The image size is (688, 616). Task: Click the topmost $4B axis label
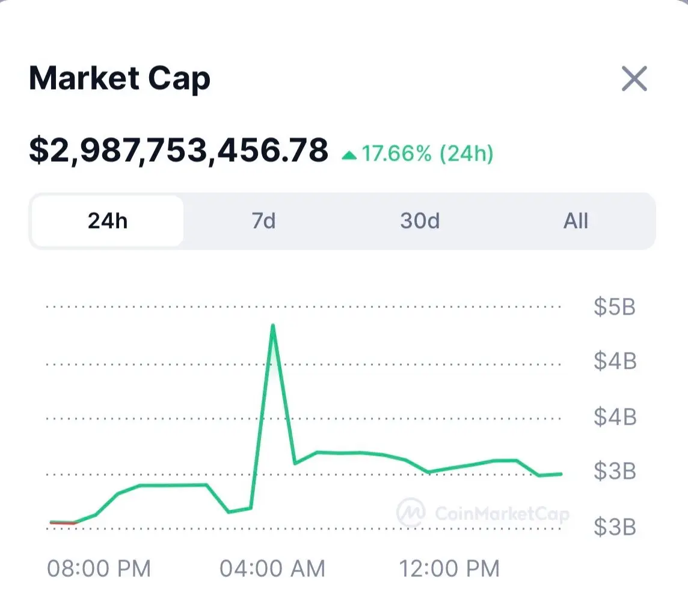[x=615, y=362]
